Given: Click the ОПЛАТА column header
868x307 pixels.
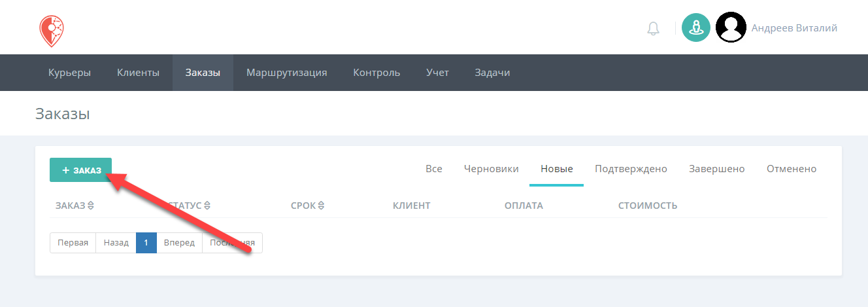Looking at the screenshot, I should point(524,206).
